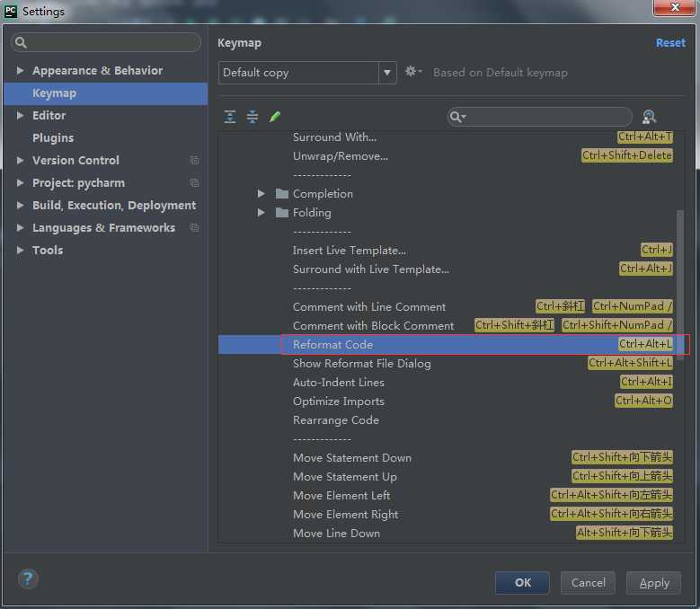This screenshot has height=609, width=700.
Task: Click the Folding folder icon
Action: [282, 212]
